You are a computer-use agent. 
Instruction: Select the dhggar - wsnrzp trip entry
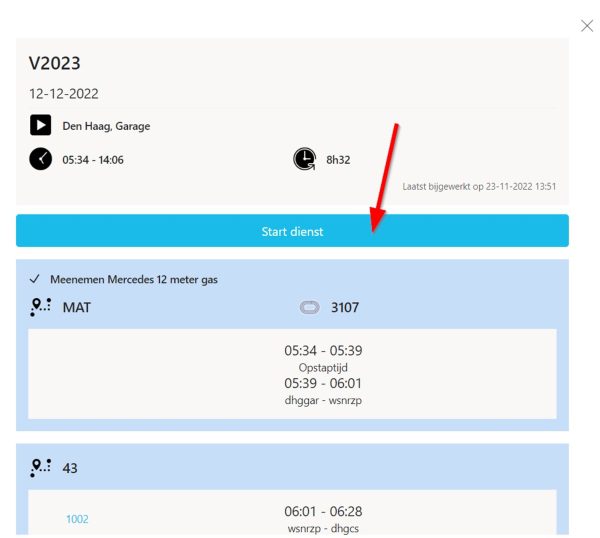tap(323, 390)
